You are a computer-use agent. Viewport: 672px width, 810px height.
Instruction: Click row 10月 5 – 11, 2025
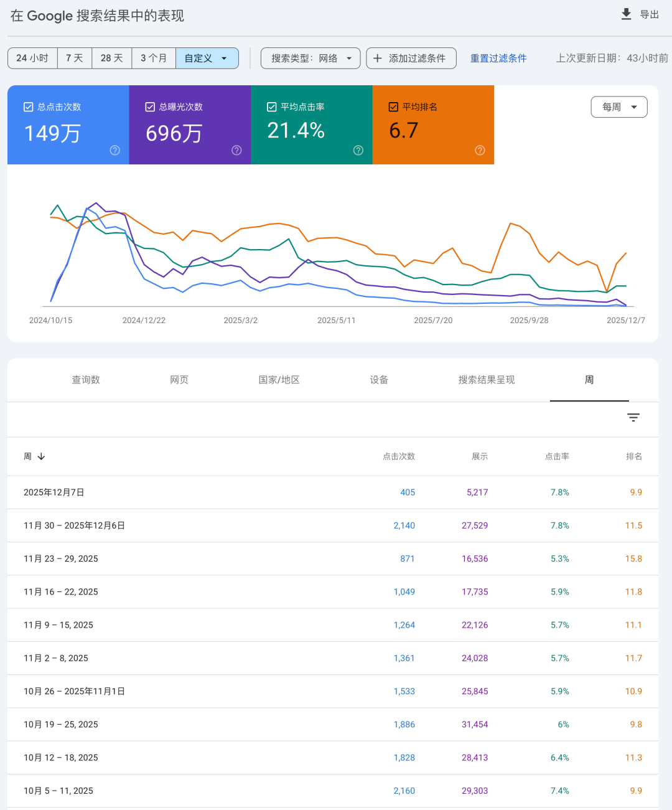[333, 791]
